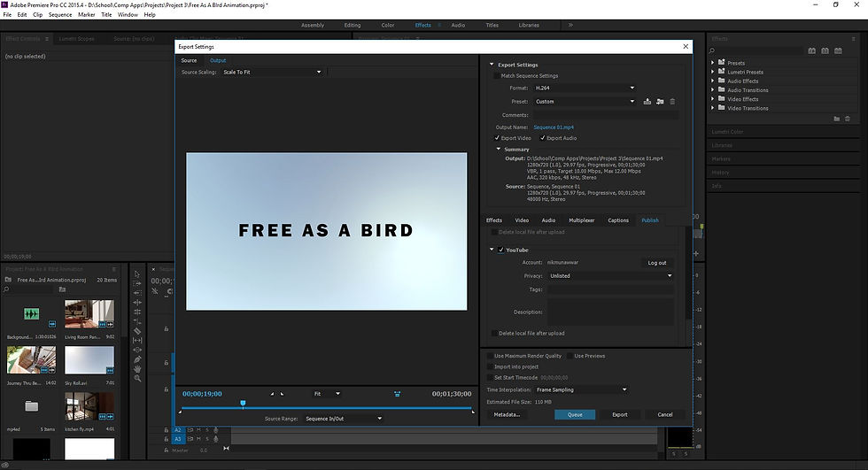Switch to the Multiplexer tab
This screenshot has height=470, width=868.
581,220
